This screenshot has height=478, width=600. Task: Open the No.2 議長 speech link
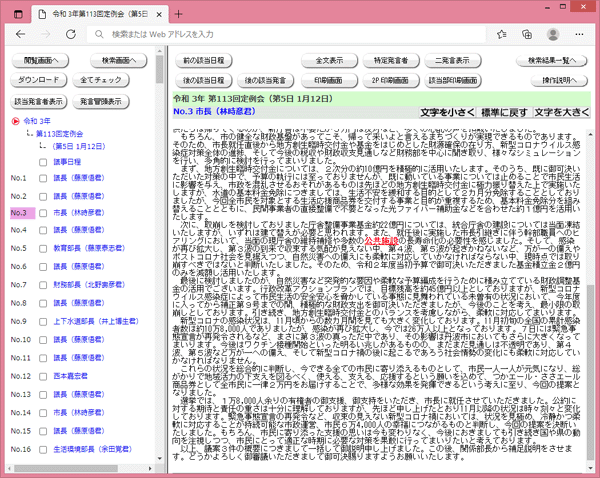point(79,196)
